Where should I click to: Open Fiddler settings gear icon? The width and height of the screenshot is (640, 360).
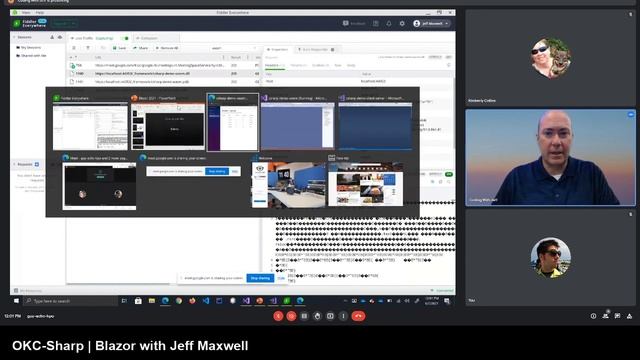pos(402,24)
